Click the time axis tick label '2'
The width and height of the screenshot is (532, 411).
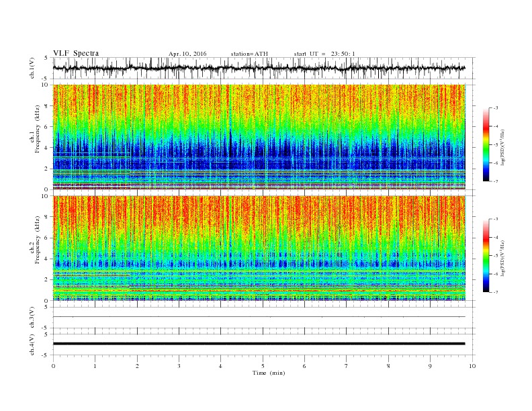137,366
